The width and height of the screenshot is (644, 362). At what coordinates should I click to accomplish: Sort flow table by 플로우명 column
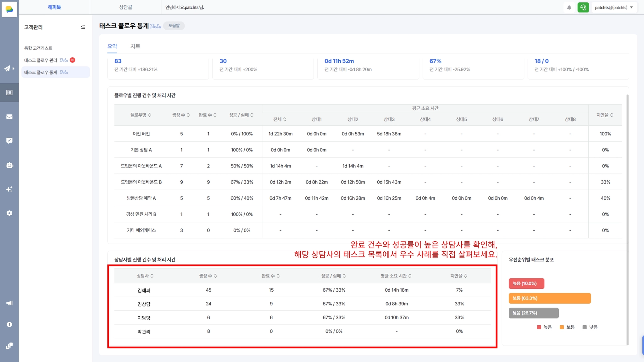tap(141, 115)
